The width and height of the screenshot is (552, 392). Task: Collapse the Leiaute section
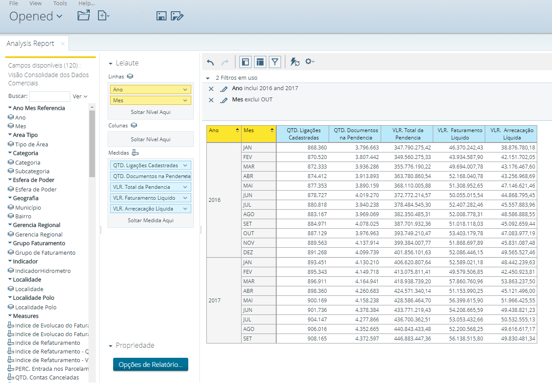pyautogui.click(x=111, y=63)
